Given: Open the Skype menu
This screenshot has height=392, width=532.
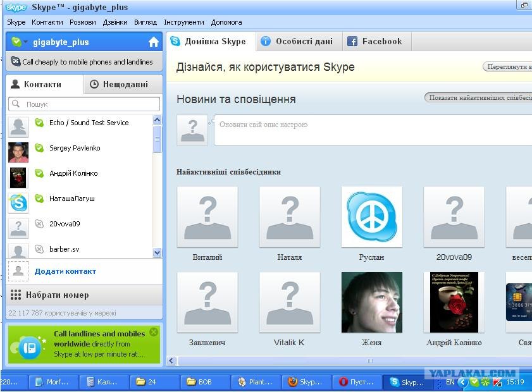Looking at the screenshot, I should point(16,22).
